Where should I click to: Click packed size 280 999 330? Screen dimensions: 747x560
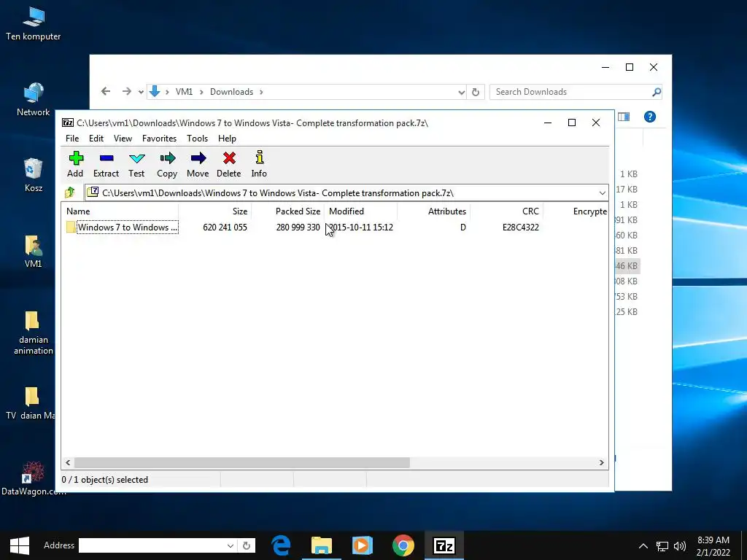(x=298, y=227)
